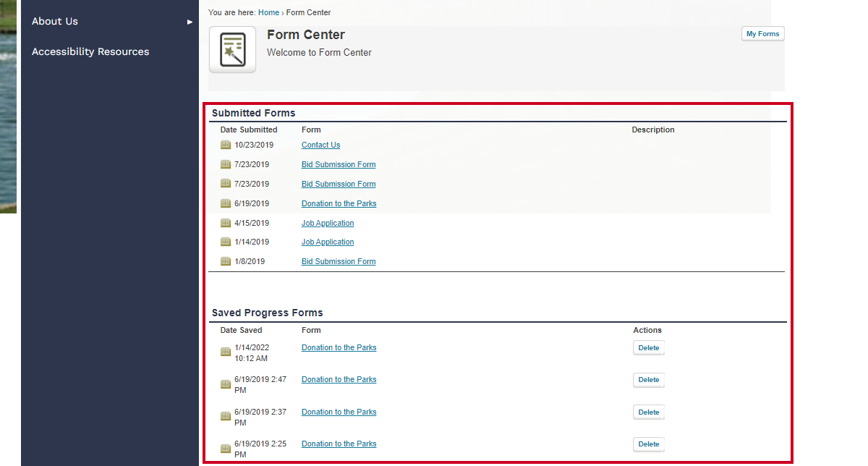Click the Date Saved column header

coord(241,330)
